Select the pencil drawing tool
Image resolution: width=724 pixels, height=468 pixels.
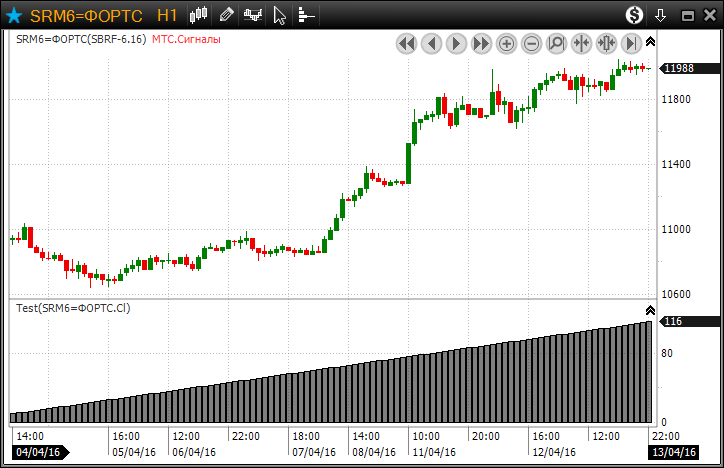[227, 15]
